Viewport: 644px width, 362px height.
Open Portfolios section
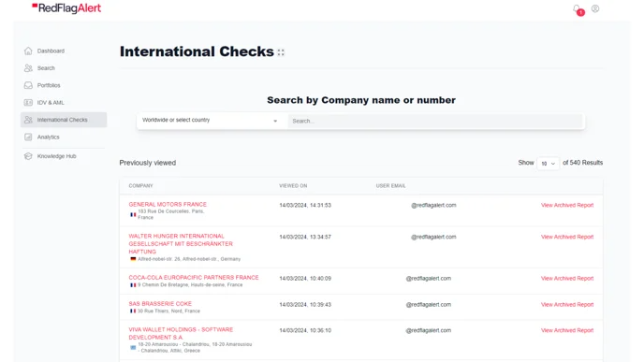tap(49, 85)
